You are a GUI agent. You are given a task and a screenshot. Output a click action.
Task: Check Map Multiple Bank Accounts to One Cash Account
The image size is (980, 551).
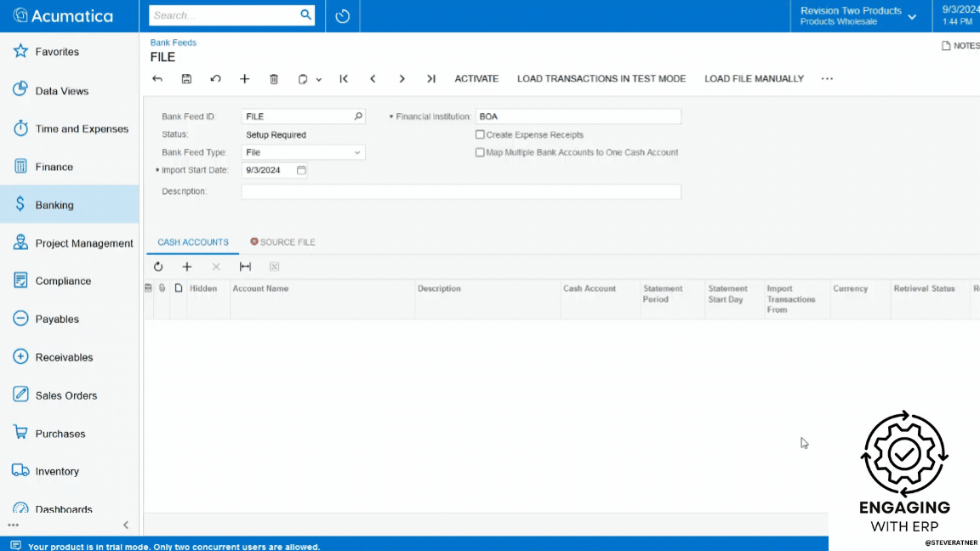[x=480, y=152]
